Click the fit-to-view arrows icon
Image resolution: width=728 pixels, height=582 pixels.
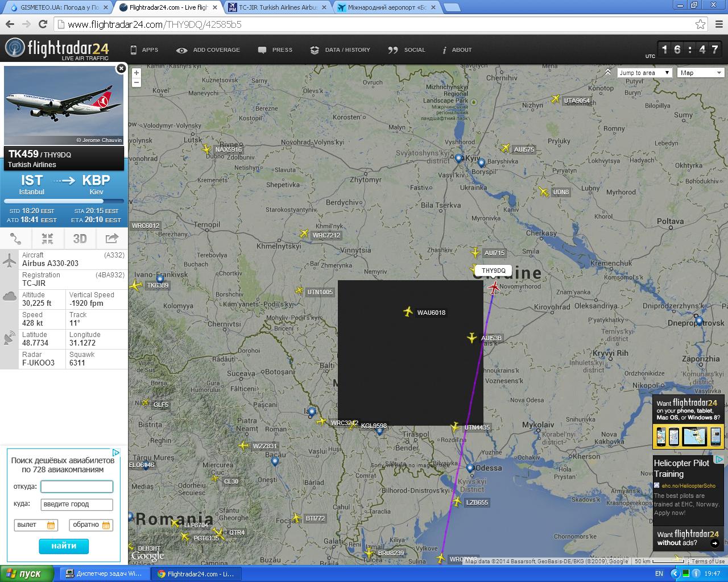(47, 239)
